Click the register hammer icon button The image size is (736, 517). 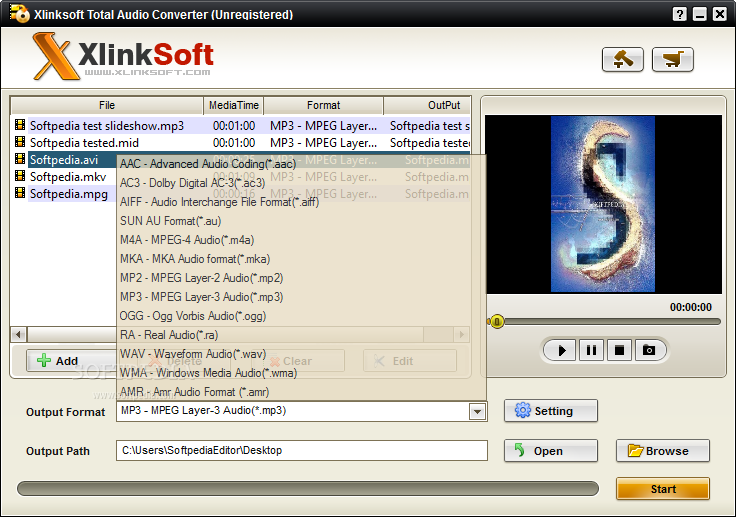tap(622, 60)
